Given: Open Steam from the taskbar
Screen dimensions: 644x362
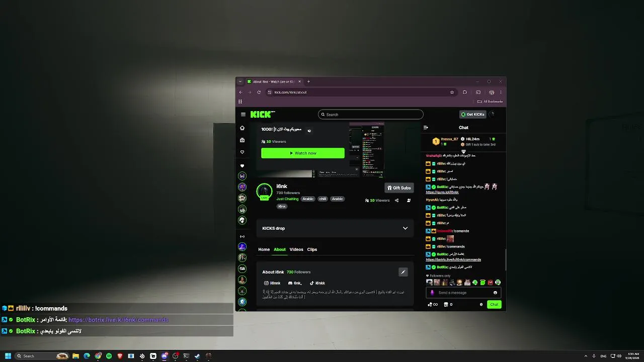Looking at the screenshot, I should [x=197, y=356].
